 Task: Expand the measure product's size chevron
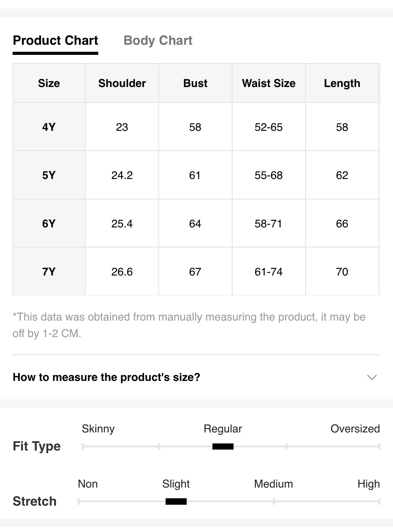coord(372,377)
